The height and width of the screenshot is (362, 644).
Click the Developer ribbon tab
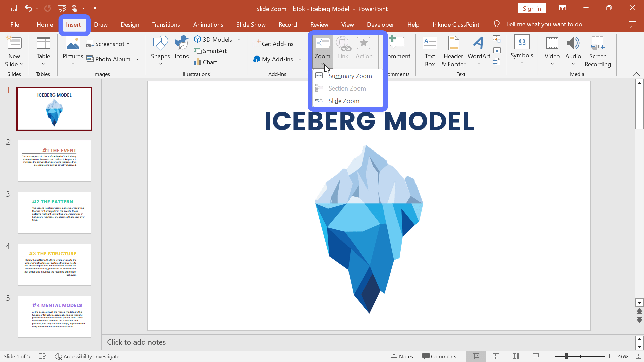(380, 24)
